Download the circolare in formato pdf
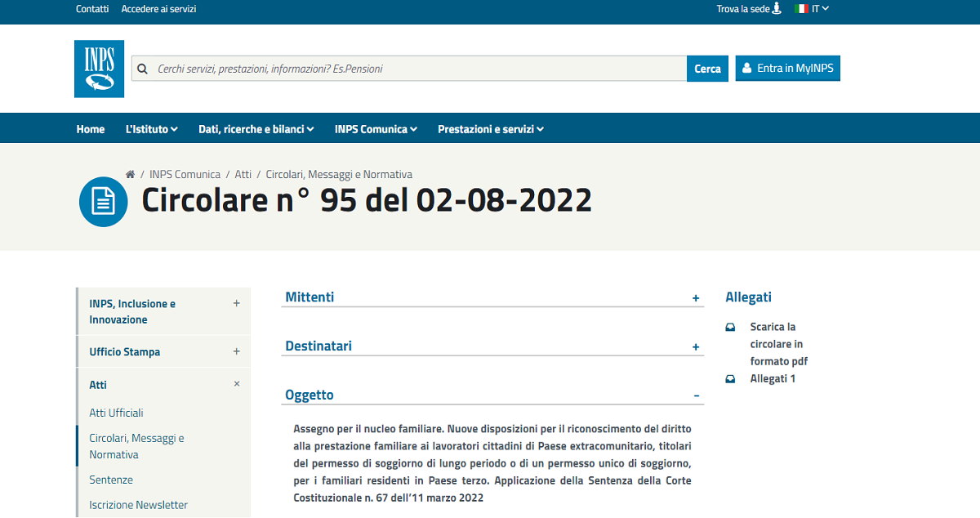The width and height of the screenshot is (980, 518). [x=779, y=344]
